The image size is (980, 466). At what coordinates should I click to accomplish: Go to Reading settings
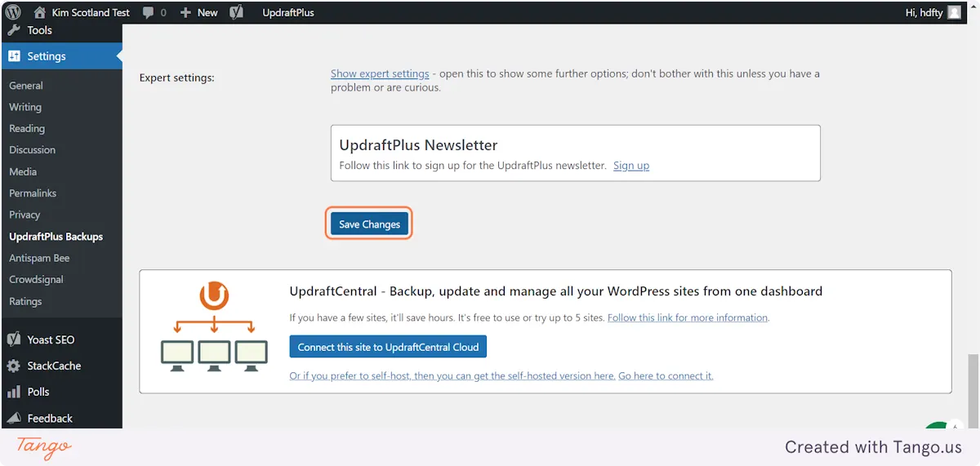(x=27, y=129)
